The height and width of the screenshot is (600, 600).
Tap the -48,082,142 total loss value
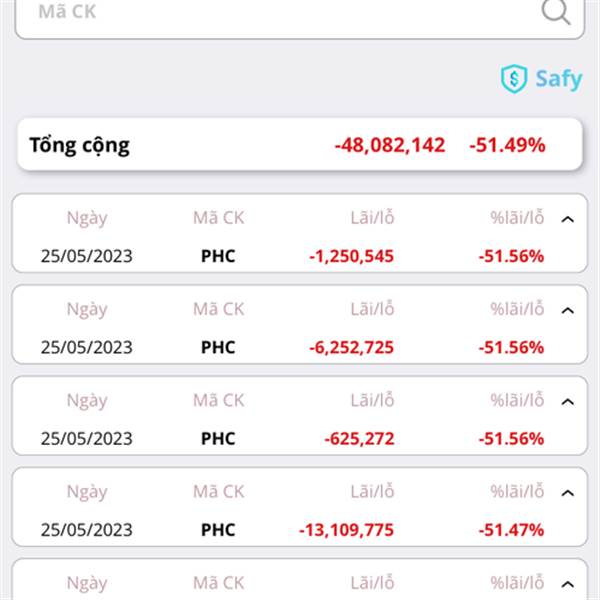(390, 145)
